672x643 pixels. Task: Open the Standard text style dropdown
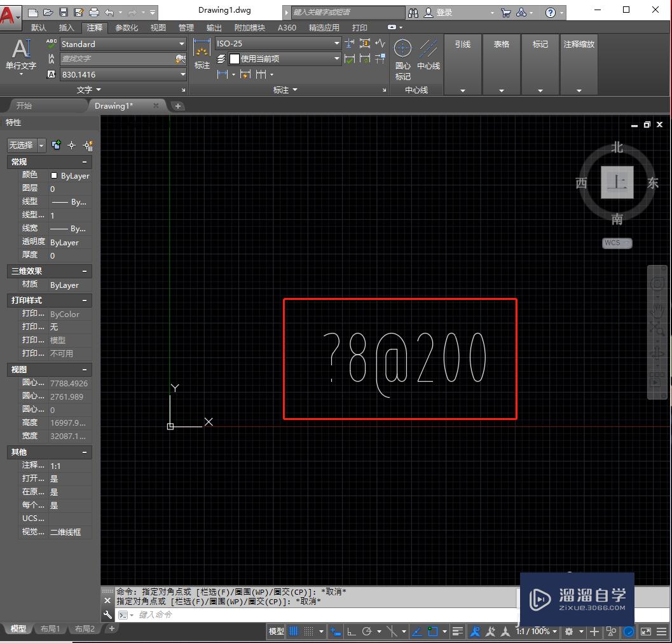(x=182, y=43)
